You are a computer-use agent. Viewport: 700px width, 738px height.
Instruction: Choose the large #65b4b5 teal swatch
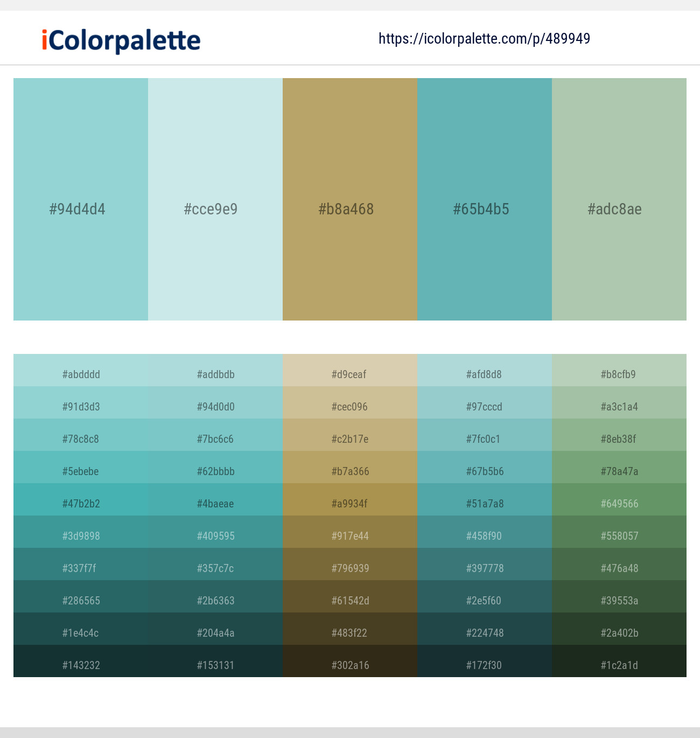point(485,199)
